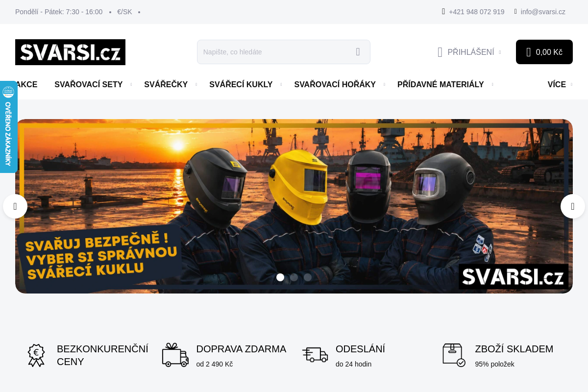The width and height of the screenshot is (588, 392).
Task: Click the SVARSI.cz logo in the header
Action: point(70,52)
